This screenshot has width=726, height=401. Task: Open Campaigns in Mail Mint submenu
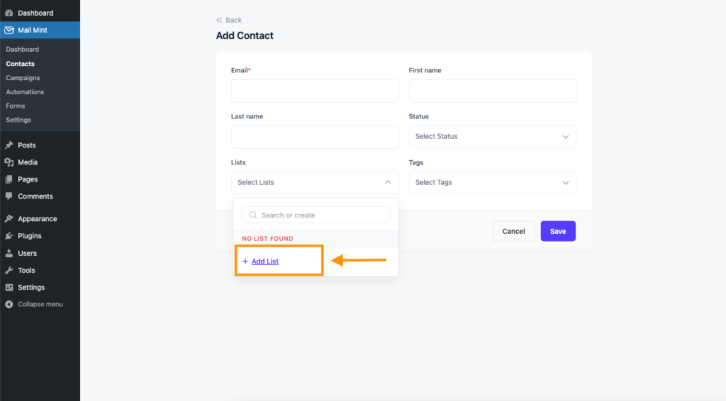23,78
